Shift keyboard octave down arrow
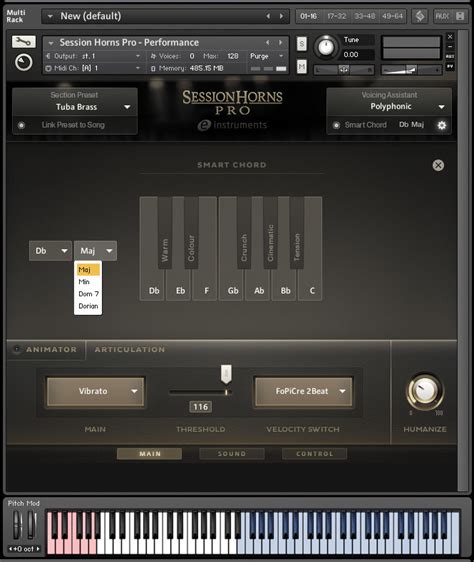474x562 pixels. point(10,549)
